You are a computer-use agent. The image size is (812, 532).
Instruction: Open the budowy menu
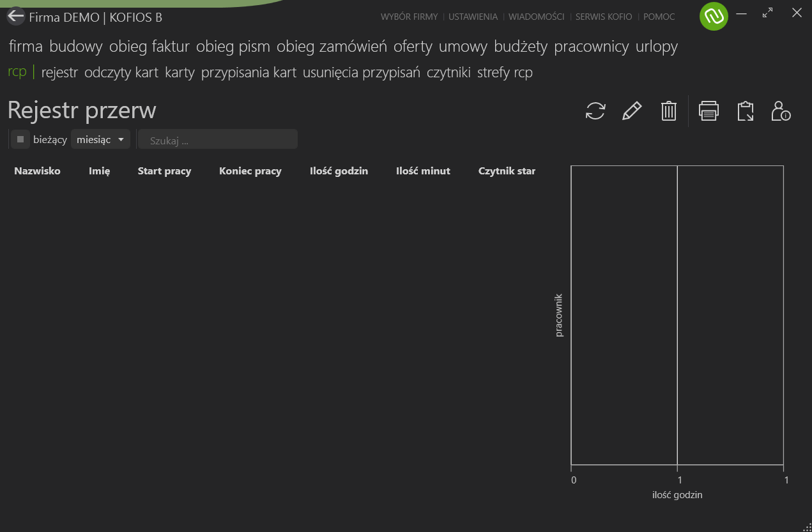point(75,47)
